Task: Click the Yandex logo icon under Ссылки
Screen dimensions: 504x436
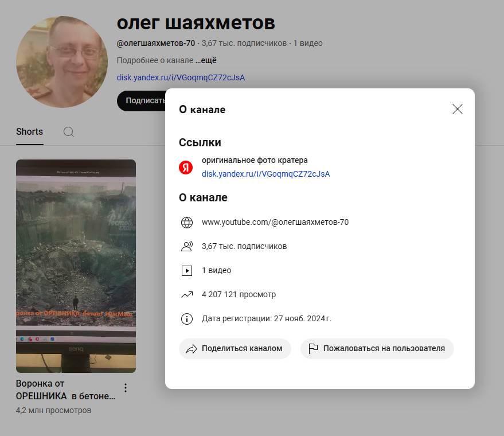Action: (x=186, y=167)
